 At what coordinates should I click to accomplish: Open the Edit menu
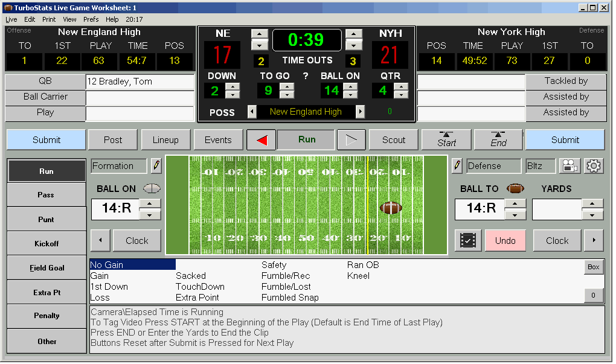(x=30, y=19)
